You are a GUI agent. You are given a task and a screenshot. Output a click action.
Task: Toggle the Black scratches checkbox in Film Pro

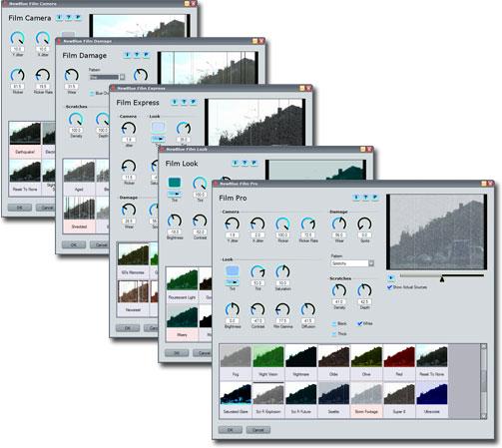pyautogui.click(x=334, y=323)
